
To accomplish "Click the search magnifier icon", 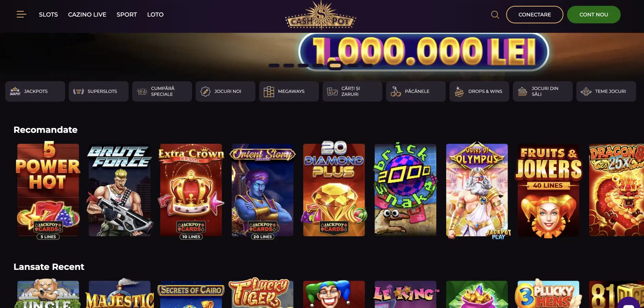I will click(495, 15).
